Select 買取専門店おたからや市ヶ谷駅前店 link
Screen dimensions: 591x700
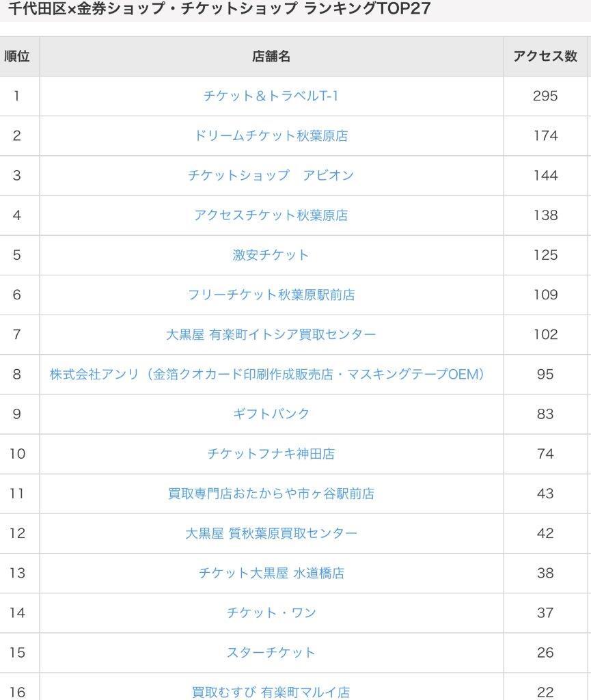click(271, 494)
